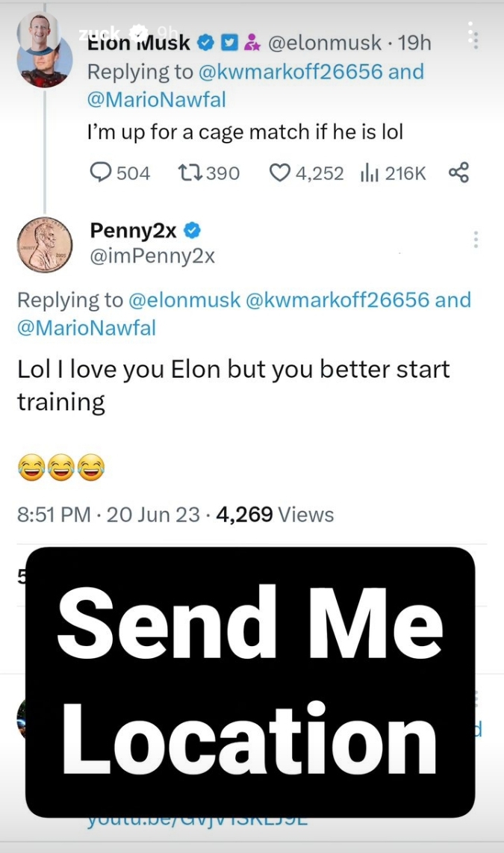
Task: Click the 8:51 PM · 20 Jun 23 timestamp
Action: (x=108, y=514)
